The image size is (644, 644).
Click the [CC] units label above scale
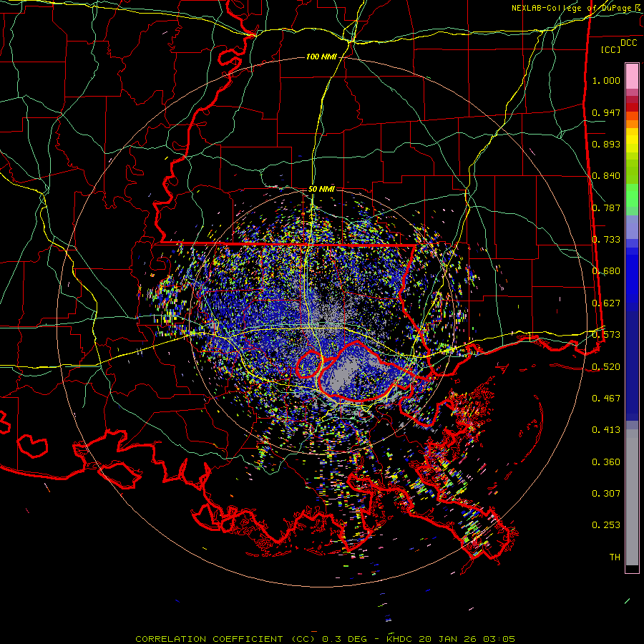611,49
